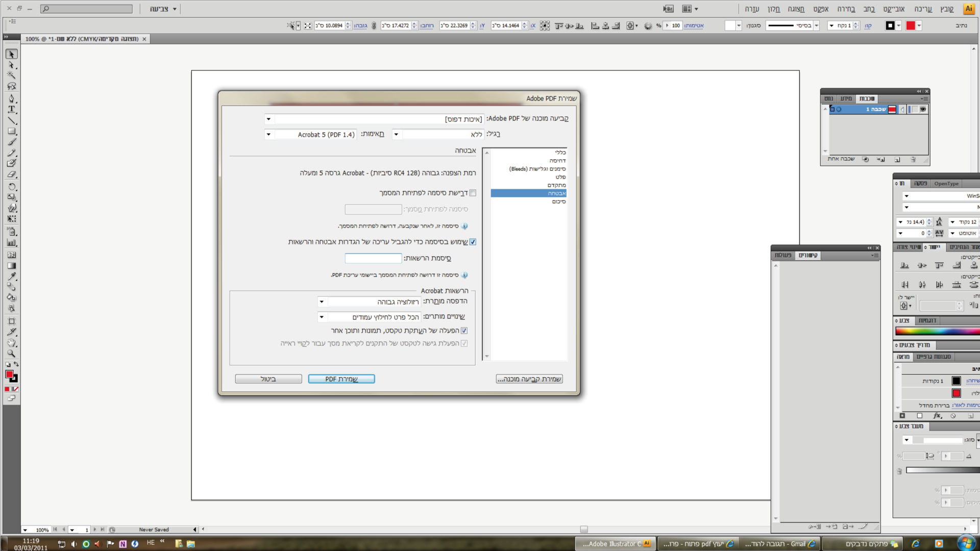Viewport: 980px width, 551px height.
Task: Uncheck the permissions password restriction checkbox
Action: click(x=473, y=242)
